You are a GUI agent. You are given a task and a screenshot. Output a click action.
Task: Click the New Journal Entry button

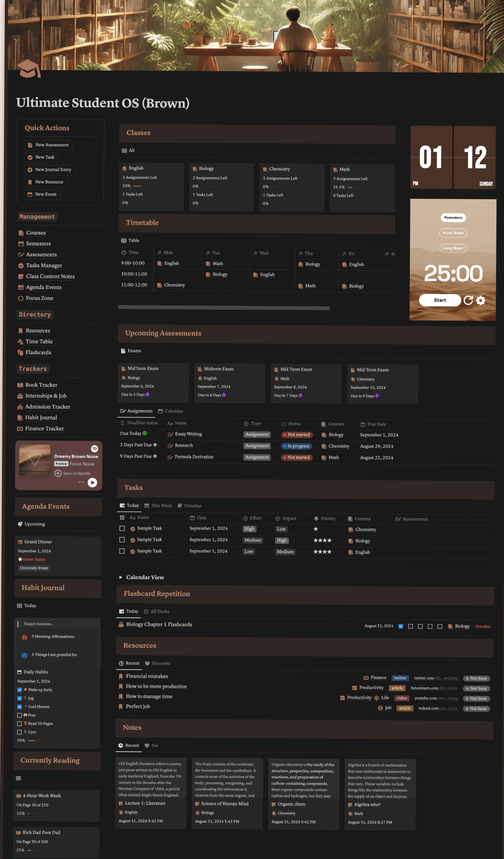click(x=50, y=170)
